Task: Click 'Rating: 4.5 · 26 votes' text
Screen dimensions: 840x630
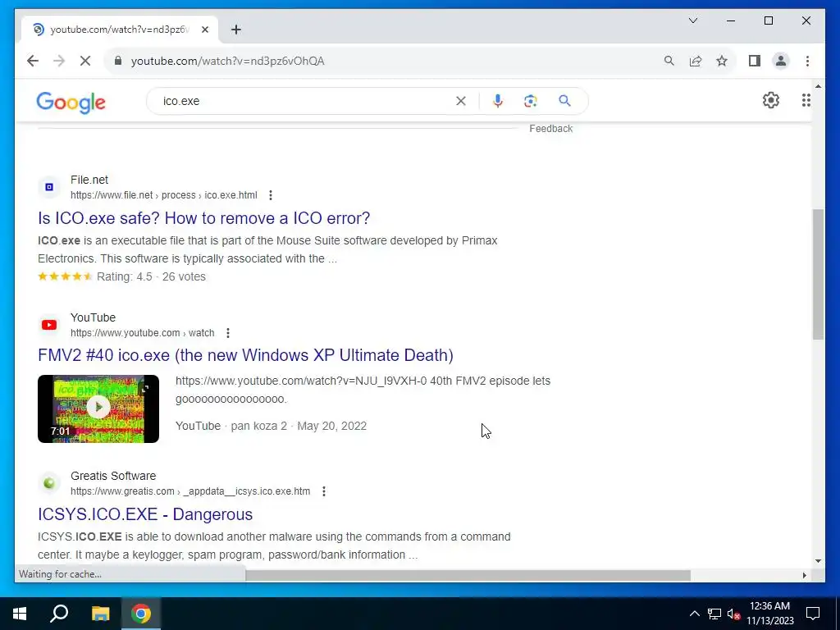Action: pos(151,277)
